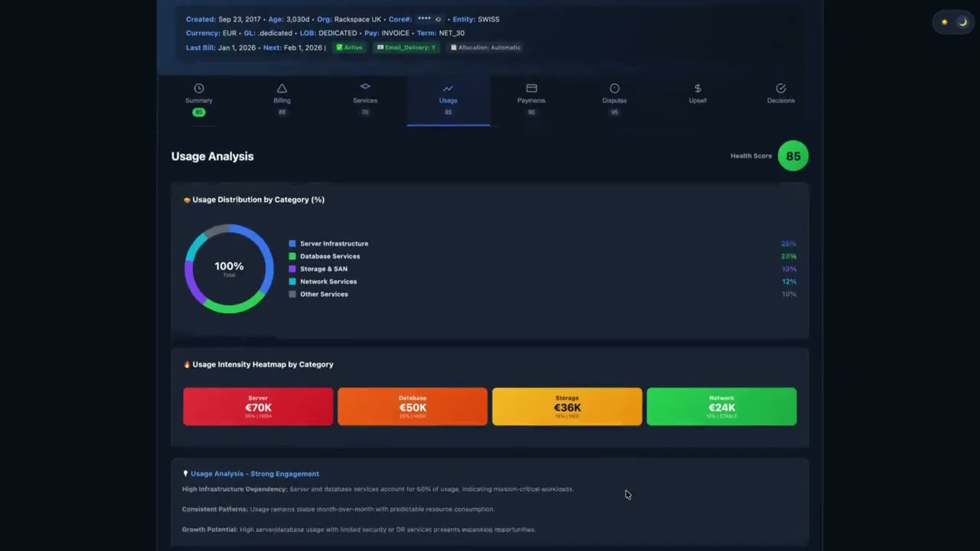Click the red Server €70K heatmap card

coord(258,406)
